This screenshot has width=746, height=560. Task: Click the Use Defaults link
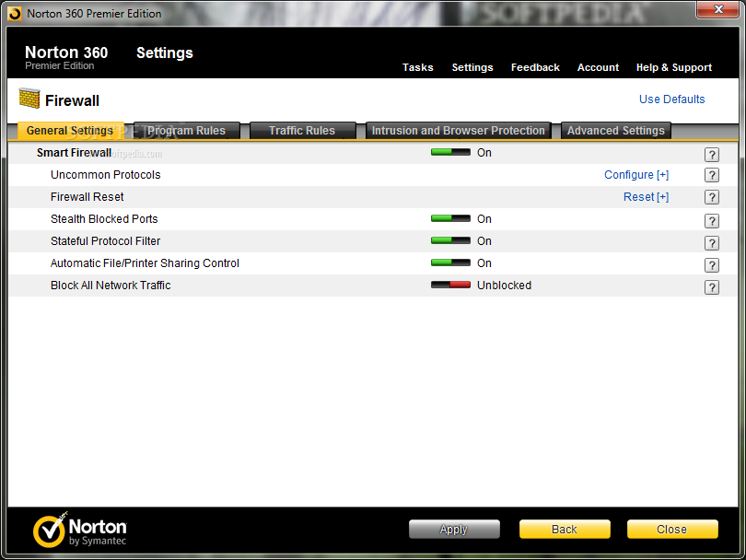(671, 99)
